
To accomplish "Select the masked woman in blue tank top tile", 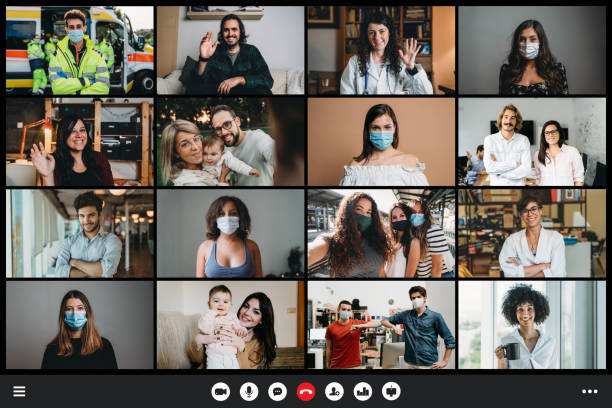I will 231,233.
